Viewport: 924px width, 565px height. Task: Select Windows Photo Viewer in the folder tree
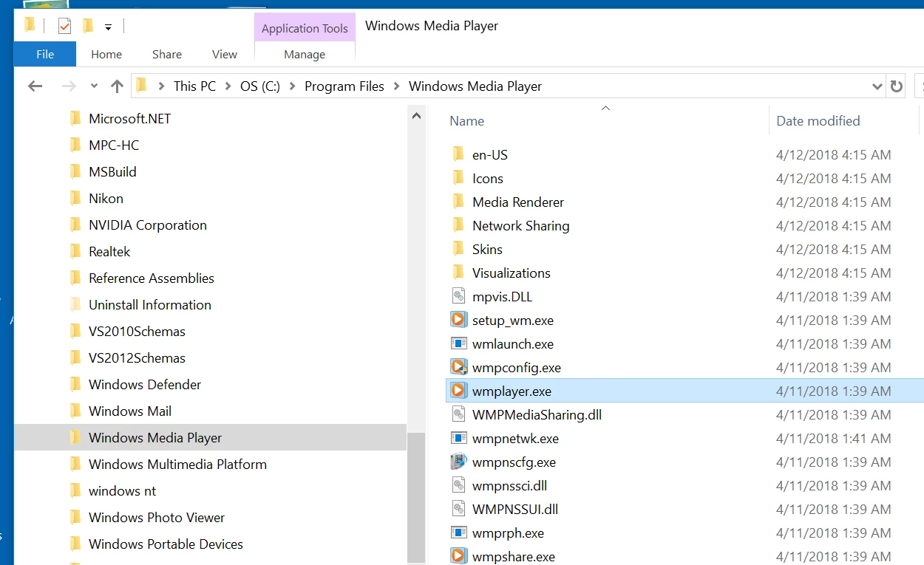pos(157,517)
